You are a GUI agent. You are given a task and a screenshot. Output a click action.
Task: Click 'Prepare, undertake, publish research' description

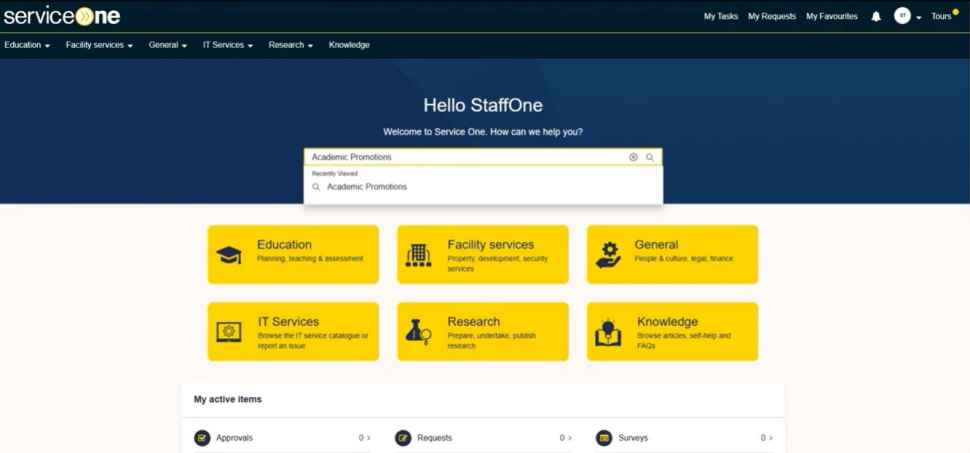click(x=492, y=341)
